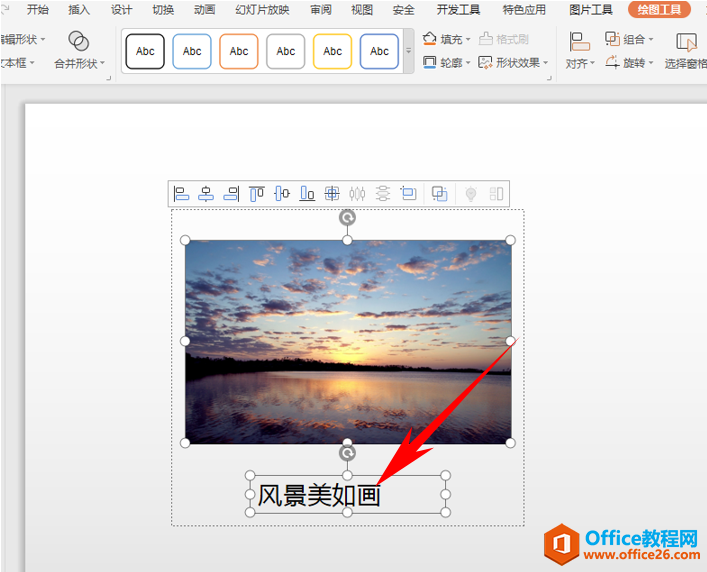Click the align bottom icon in floating toolbar
The height and width of the screenshot is (572, 707).
pos(307,194)
